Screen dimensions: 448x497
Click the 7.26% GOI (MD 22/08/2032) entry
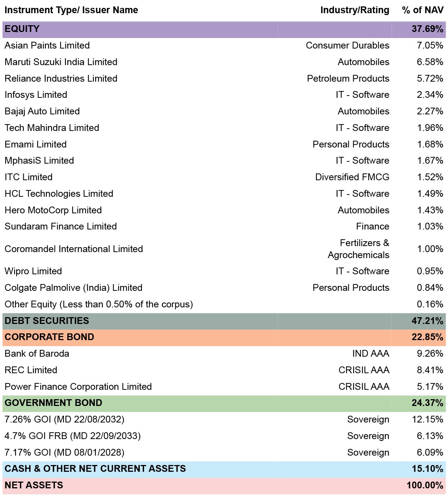coord(64,419)
